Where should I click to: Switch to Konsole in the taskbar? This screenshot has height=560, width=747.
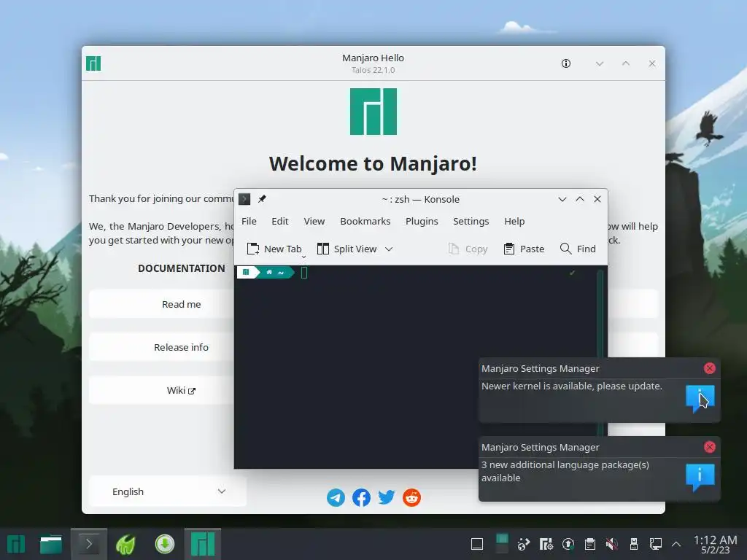click(88, 544)
